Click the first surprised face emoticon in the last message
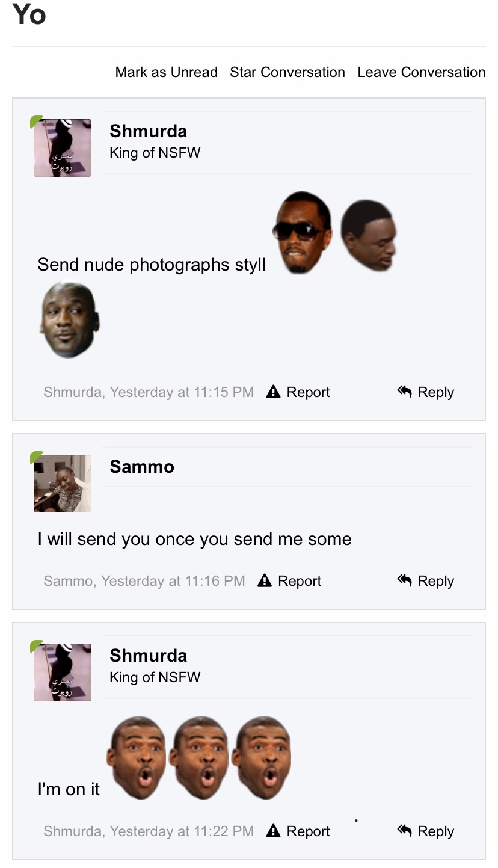Screen dimensions: 498x868 pyautogui.click(x=137, y=758)
